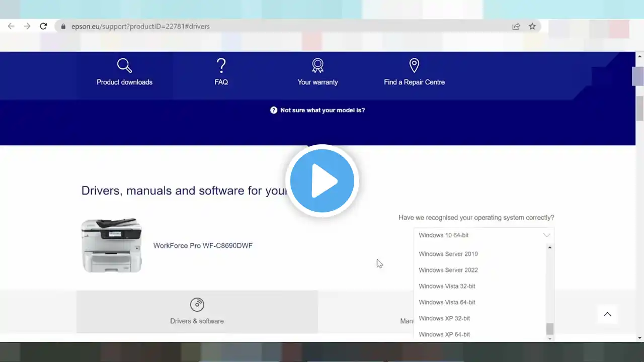This screenshot has width=644, height=362.
Task: Focus the epson.eu address bar URL
Action: (139, 26)
